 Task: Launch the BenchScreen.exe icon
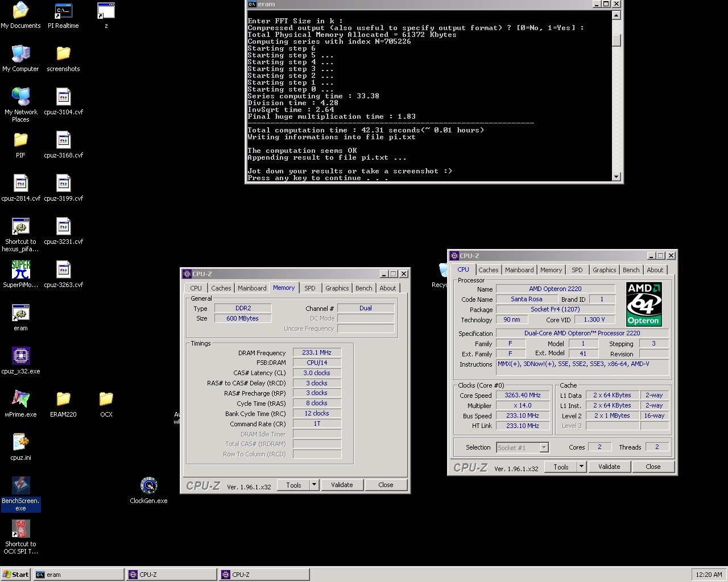(20, 494)
